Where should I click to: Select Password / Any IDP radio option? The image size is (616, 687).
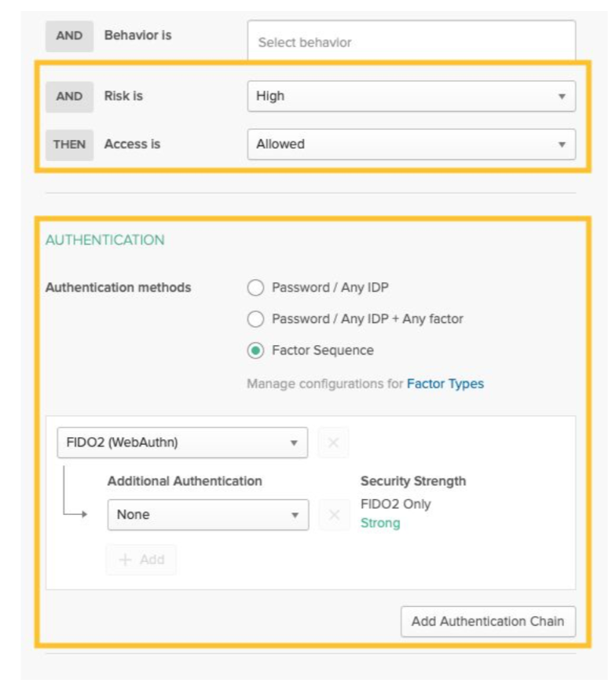[x=255, y=288]
